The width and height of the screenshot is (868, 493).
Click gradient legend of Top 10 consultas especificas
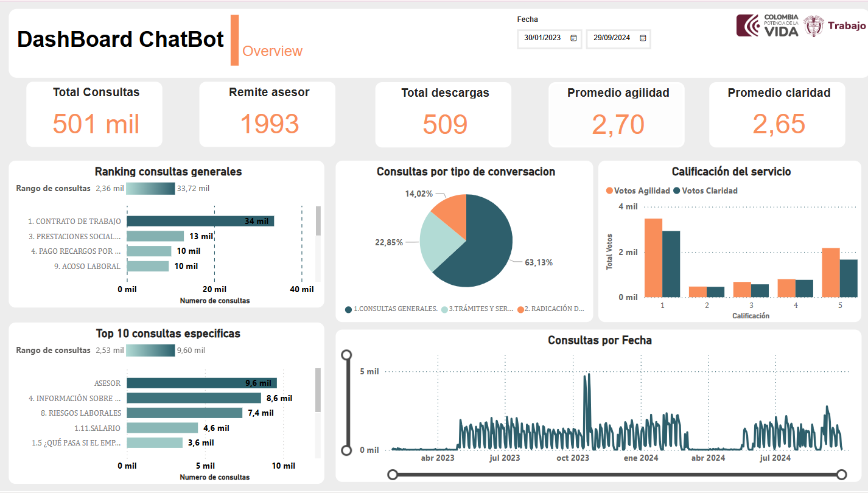coord(150,351)
